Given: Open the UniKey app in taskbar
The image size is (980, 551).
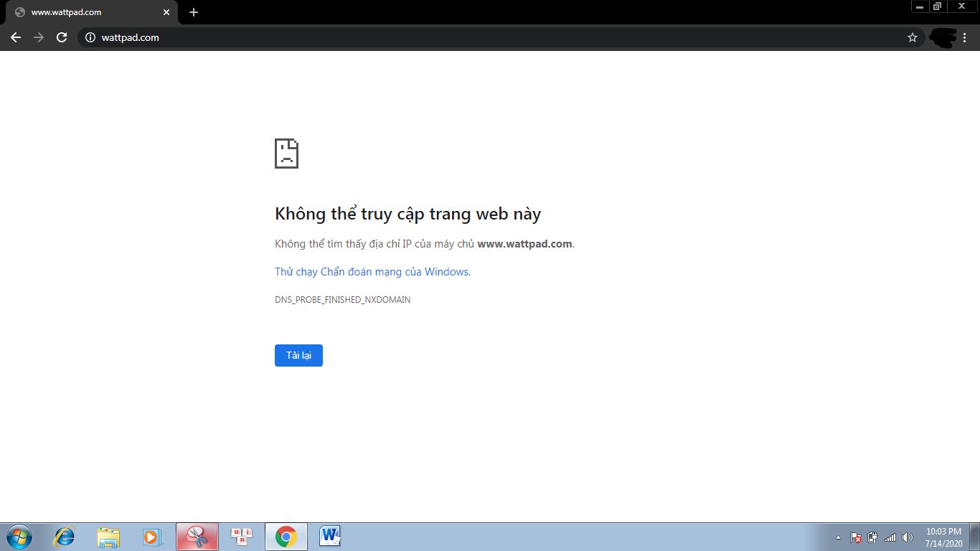Looking at the screenshot, I should pos(241,537).
